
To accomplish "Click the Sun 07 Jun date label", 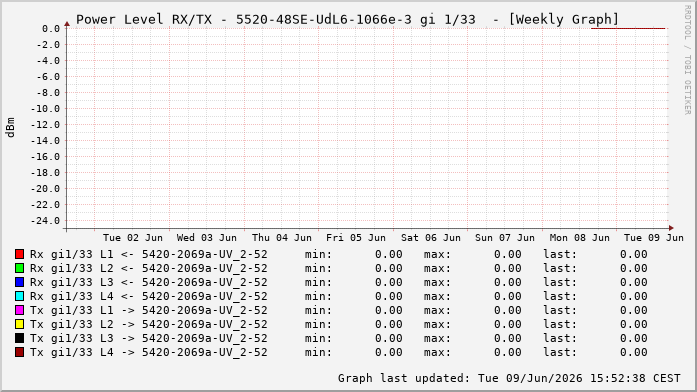I will pos(505,238).
